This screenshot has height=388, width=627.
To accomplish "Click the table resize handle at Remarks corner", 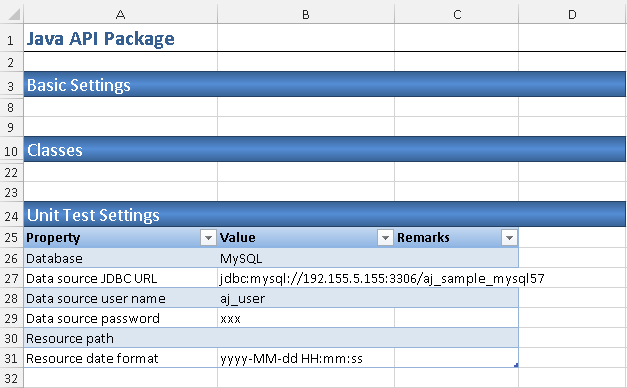I will (x=516, y=365).
